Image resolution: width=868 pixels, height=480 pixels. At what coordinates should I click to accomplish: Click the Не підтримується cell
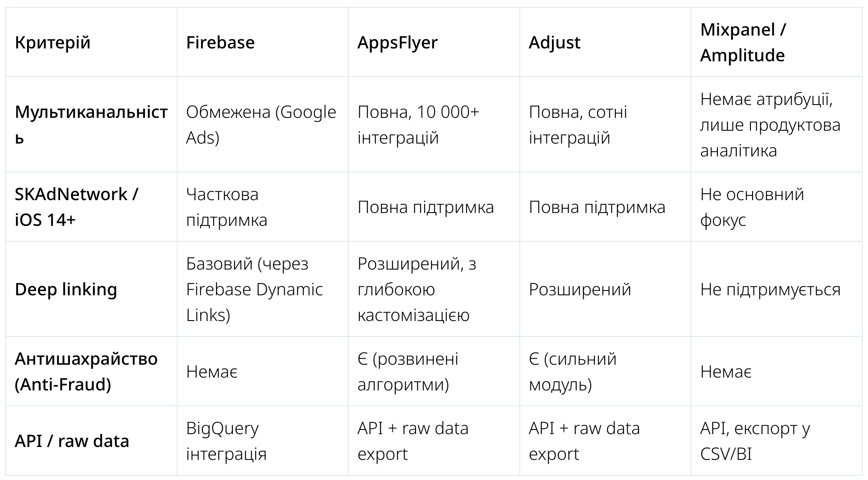(x=770, y=290)
